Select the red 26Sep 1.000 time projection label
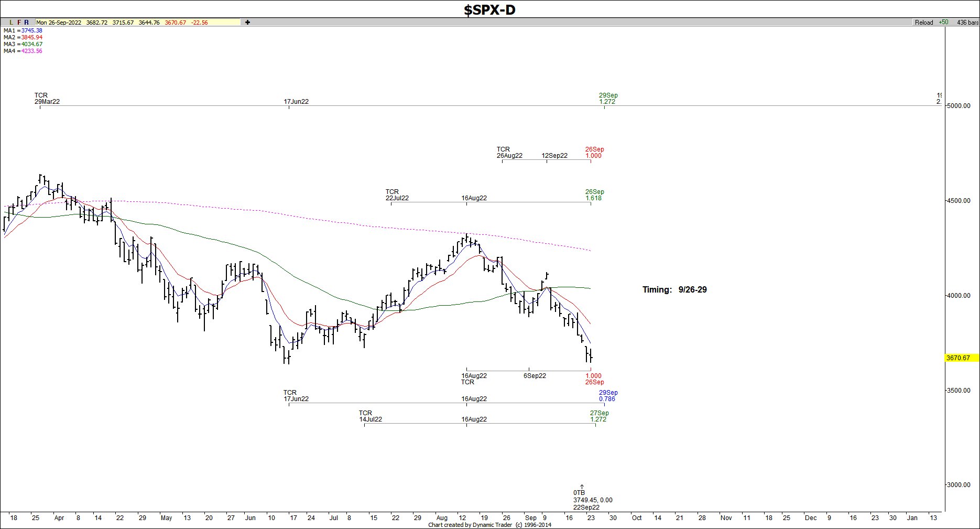Viewport: 980px width, 529px height. click(x=594, y=153)
